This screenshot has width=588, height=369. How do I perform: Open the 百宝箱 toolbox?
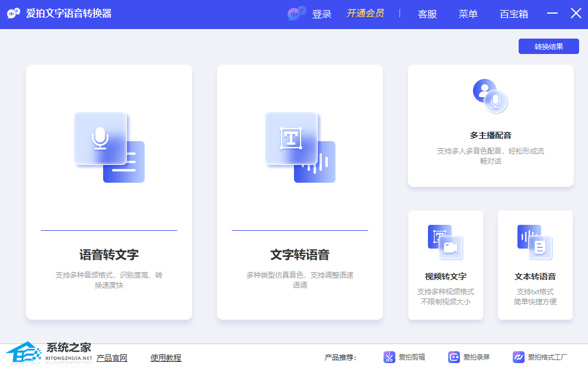pos(514,14)
